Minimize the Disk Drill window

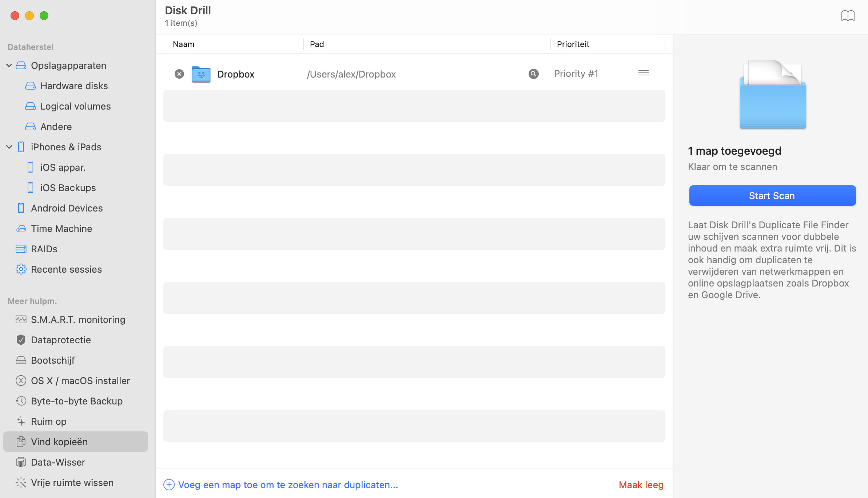[x=29, y=16]
